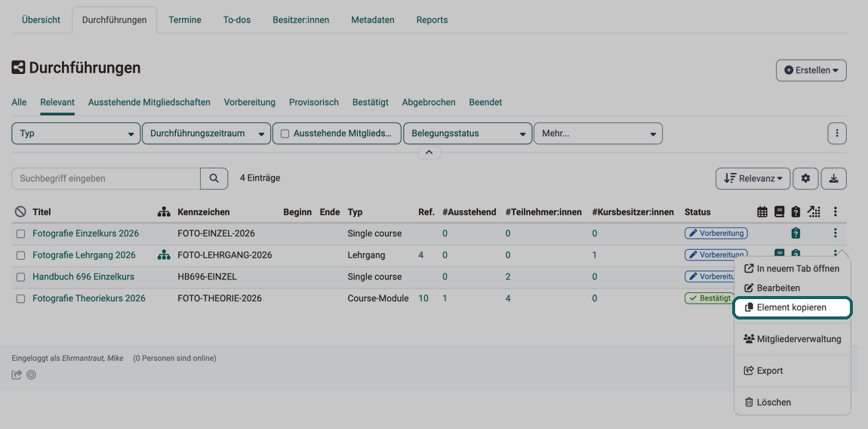Choose Element kopieren from the menu
Viewport: 868px width, 429px height.
point(793,307)
